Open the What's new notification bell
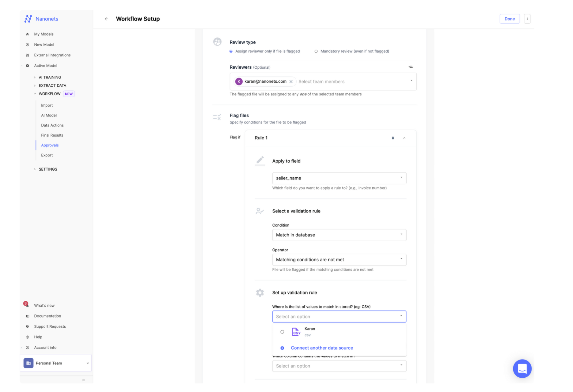Image resolution: width=573 pixels, height=392 pixels. [x=27, y=305]
